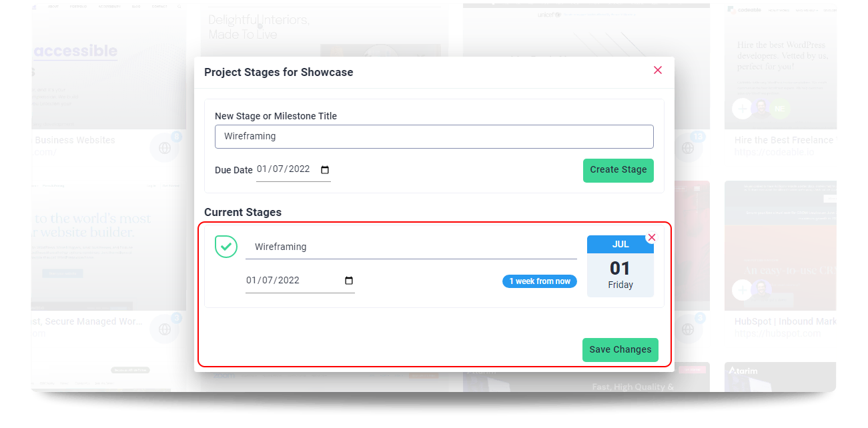868x428 pixels.
Task: Click the Create Stage button
Action: [618, 170]
